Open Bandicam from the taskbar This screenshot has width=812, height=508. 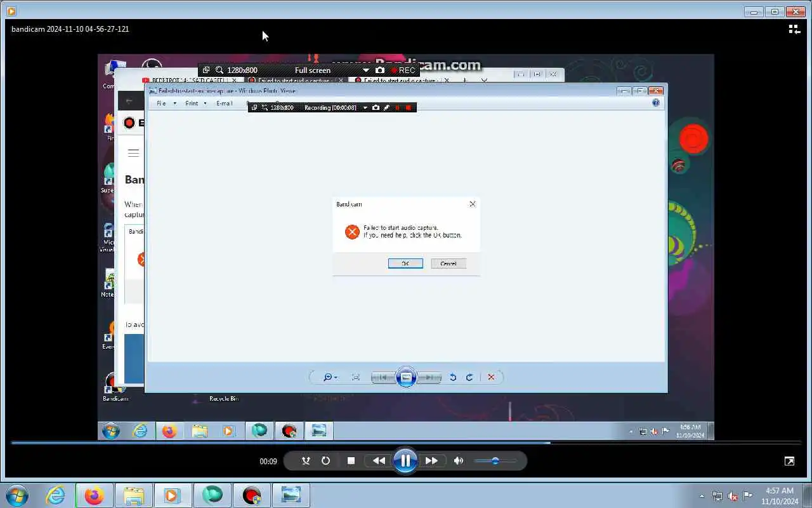[251, 495]
